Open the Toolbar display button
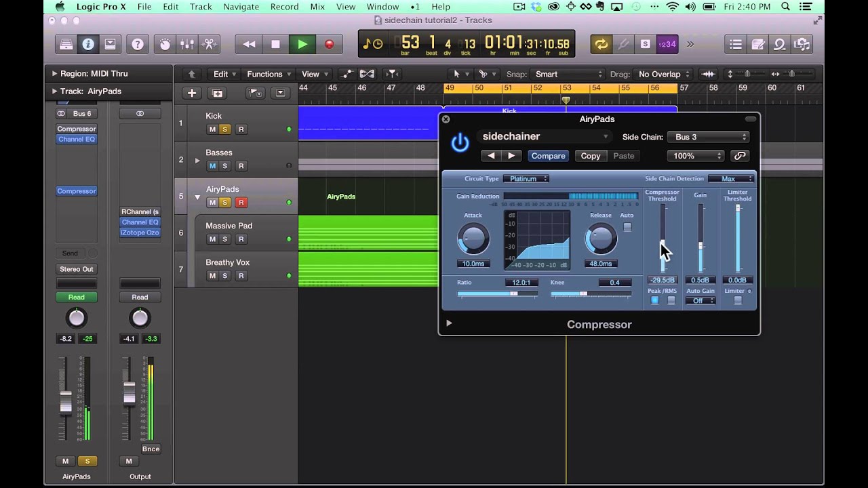Image resolution: width=868 pixels, height=488 pixels. tap(110, 45)
